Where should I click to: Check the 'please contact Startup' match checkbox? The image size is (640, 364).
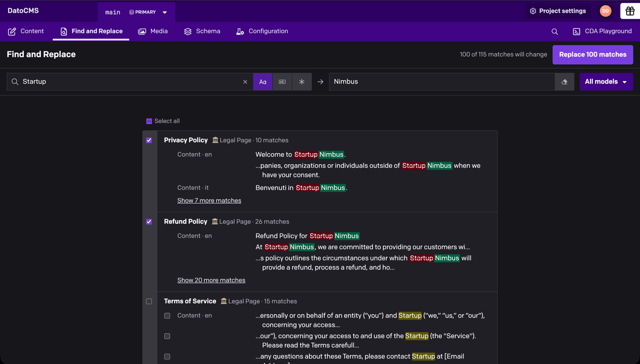[167, 356]
